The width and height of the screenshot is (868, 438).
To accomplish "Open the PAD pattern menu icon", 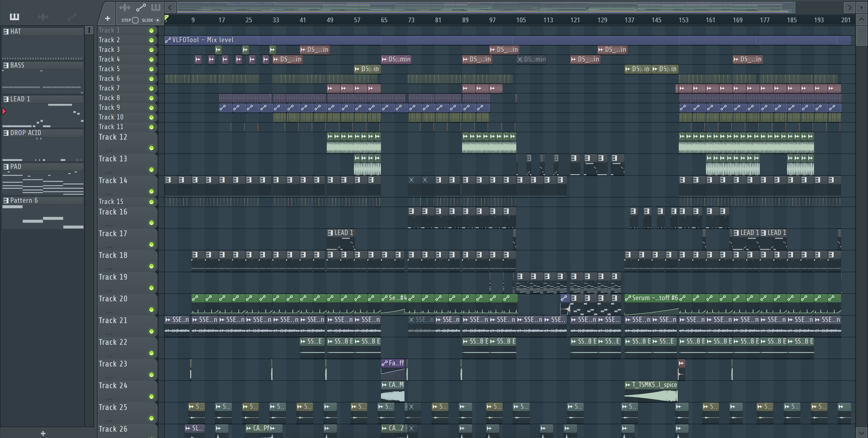I will point(6,167).
